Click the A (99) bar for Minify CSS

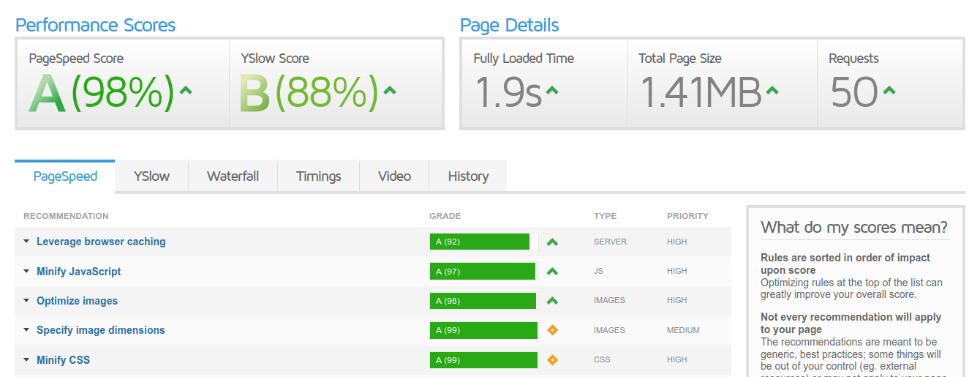[484, 359]
